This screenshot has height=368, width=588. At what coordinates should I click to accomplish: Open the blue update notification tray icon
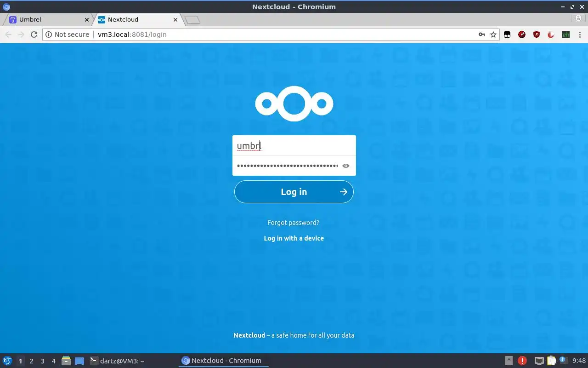563,361
